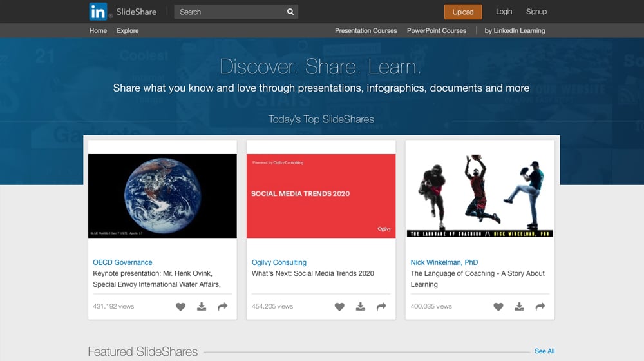Image resolution: width=644 pixels, height=361 pixels.
Task: Open Nick Winkelman, PhD author link
Action: pyautogui.click(x=444, y=262)
